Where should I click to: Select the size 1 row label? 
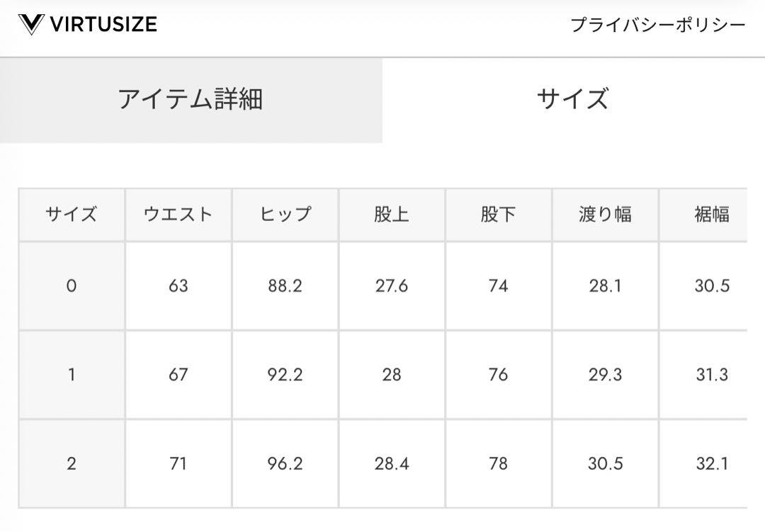[x=72, y=375]
